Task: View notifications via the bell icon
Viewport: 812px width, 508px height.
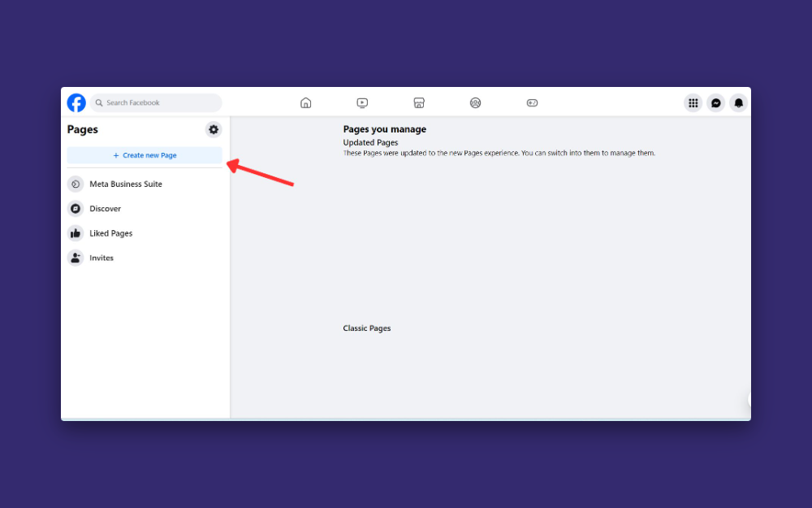Action: (x=738, y=102)
